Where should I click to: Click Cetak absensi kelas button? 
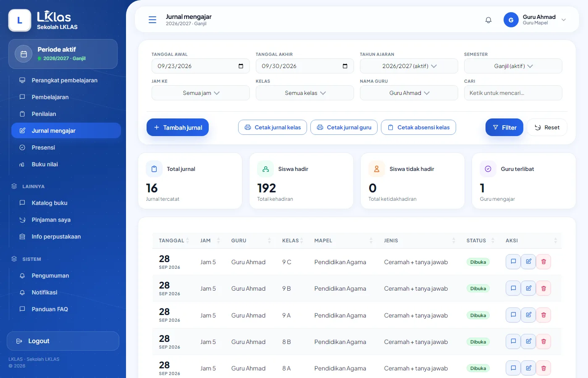[418, 127]
